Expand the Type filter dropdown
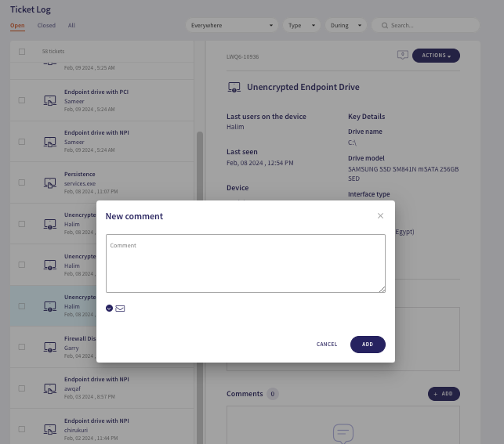The width and height of the screenshot is (504, 444). click(301, 25)
